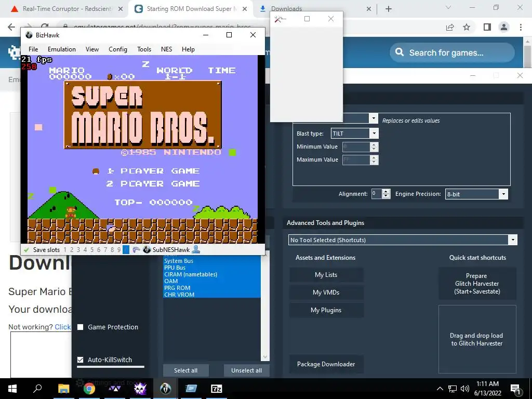
Task: Open Chrome's three-dot menu
Action: [521, 27]
